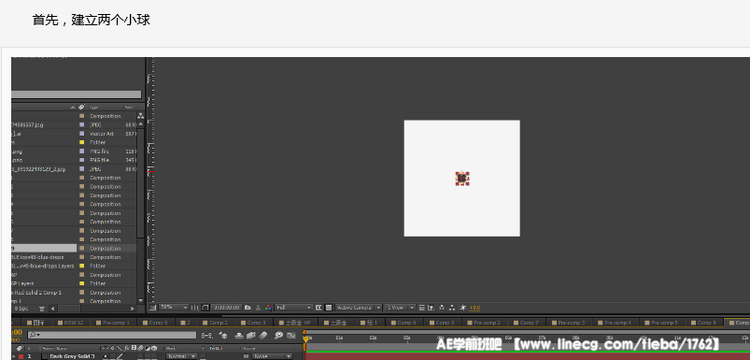This screenshot has height=360, width=750.
Task: Click the project flowchart view icon
Action: pyautogui.click(x=140, y=116)
